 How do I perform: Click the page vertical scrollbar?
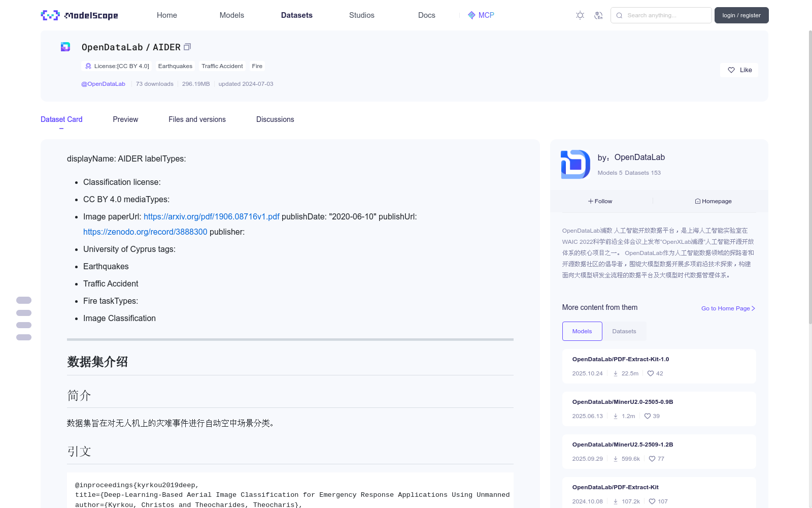click(810, 177)
